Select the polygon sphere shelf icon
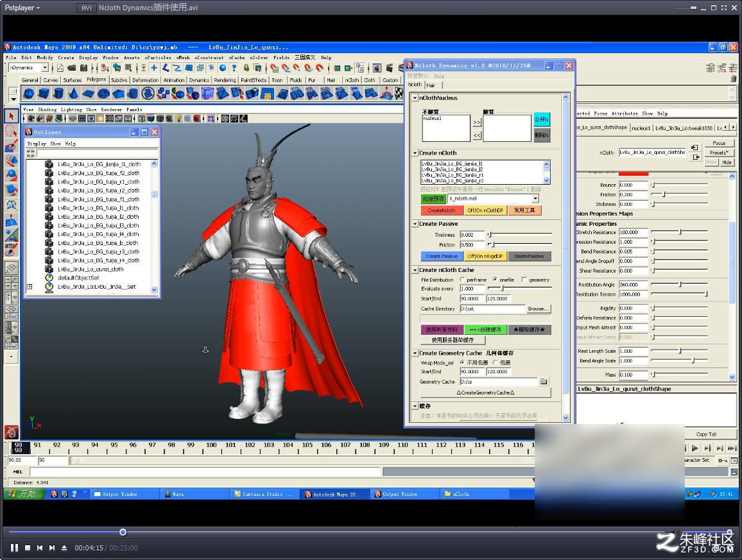This screenshot has width=742, height=560. 29,94
